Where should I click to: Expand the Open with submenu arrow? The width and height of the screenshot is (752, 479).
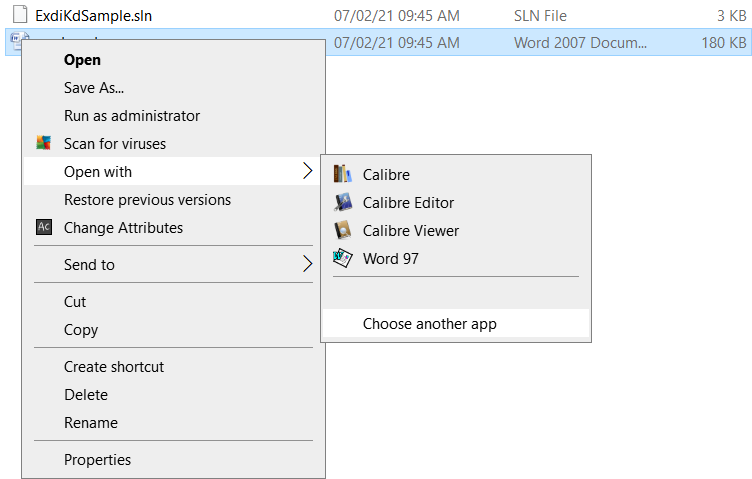tap(307, 172)
